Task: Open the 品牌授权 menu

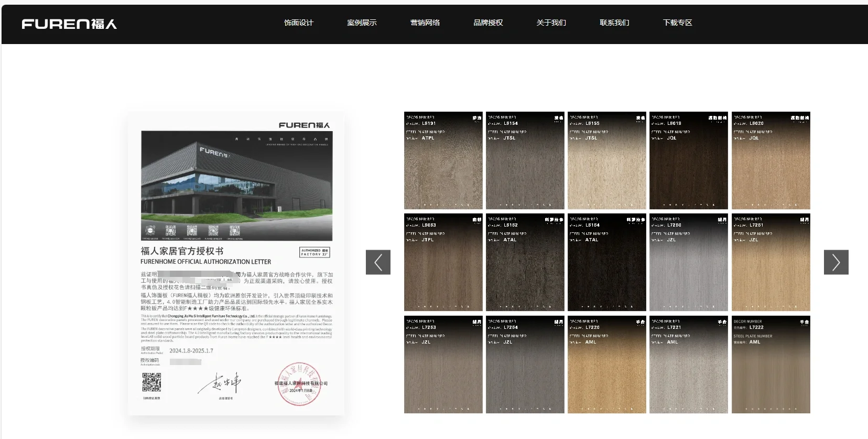Action: (x=488, y=23)
